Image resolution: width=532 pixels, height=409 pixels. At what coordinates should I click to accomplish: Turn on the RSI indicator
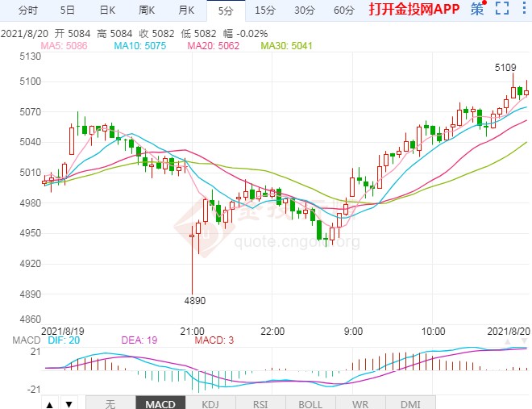tap(260, 403)
